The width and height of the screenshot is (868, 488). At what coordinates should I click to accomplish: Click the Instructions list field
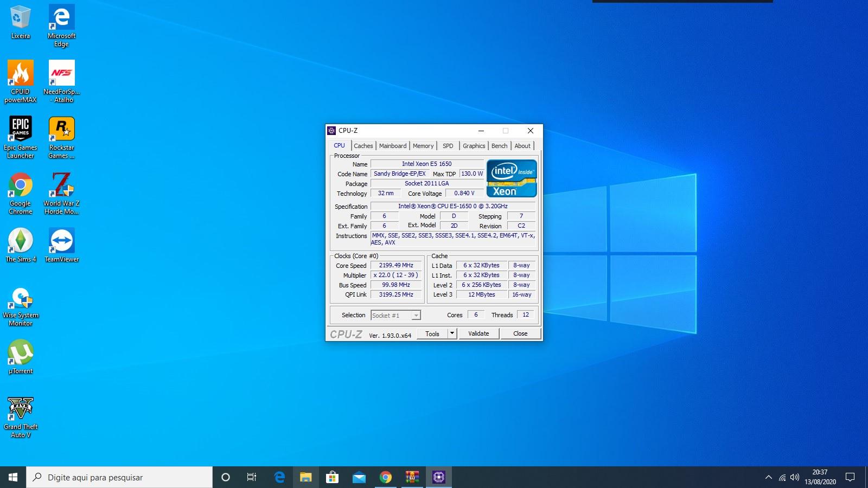tap(453, 239)
